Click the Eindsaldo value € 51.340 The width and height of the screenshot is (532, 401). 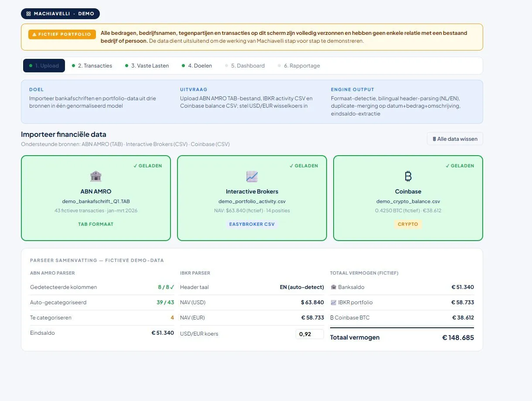click(x=163, y=333)
